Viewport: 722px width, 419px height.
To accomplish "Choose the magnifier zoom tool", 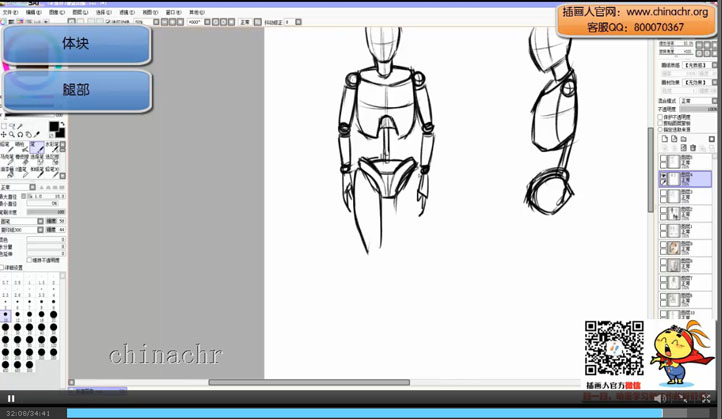I will coord(12,134).
